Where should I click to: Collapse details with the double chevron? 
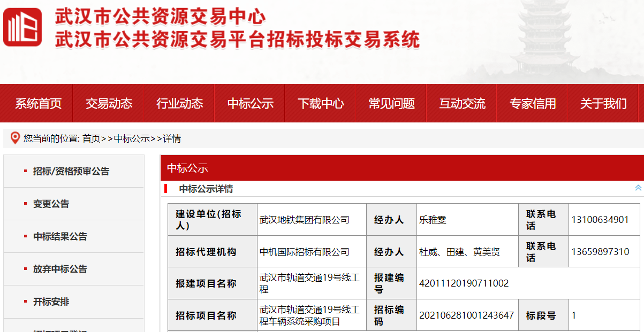point(638,188)
